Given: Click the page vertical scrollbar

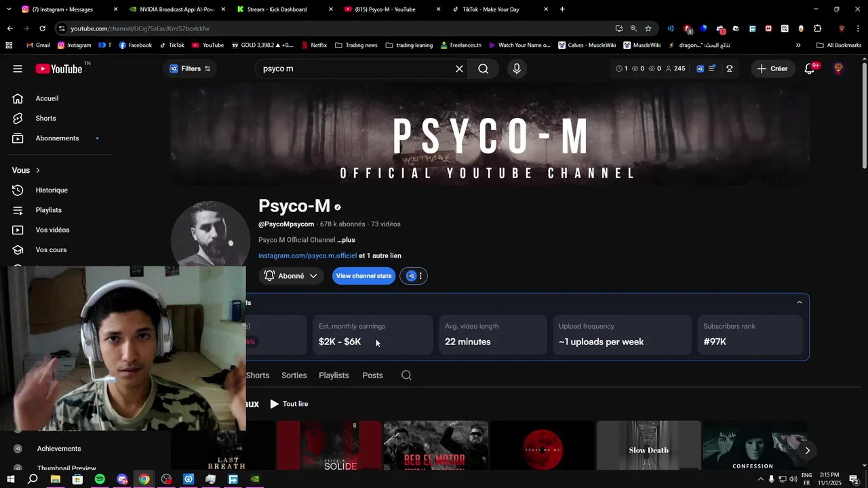Looking at the screenshot, I should (x=864, y=115).
